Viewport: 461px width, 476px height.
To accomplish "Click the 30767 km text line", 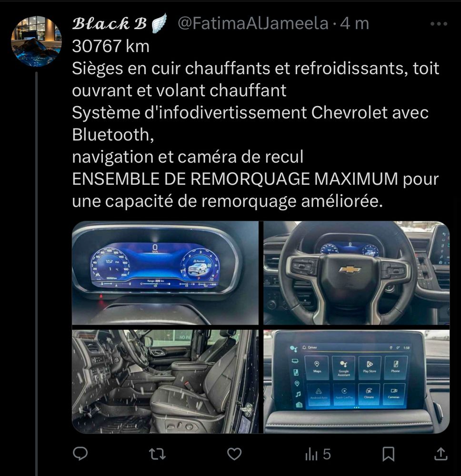I will tap(111, 46).
